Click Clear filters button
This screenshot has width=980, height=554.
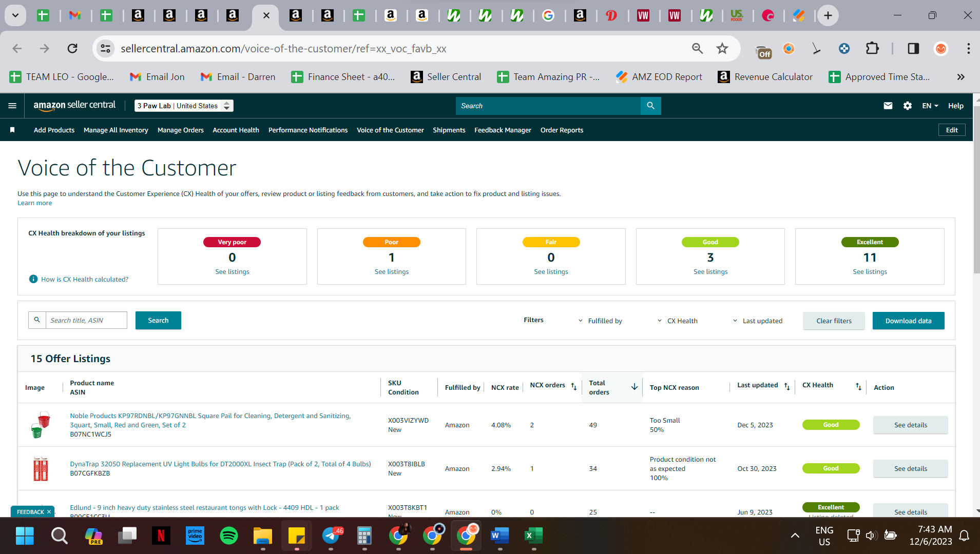click(x=834, y=321)
